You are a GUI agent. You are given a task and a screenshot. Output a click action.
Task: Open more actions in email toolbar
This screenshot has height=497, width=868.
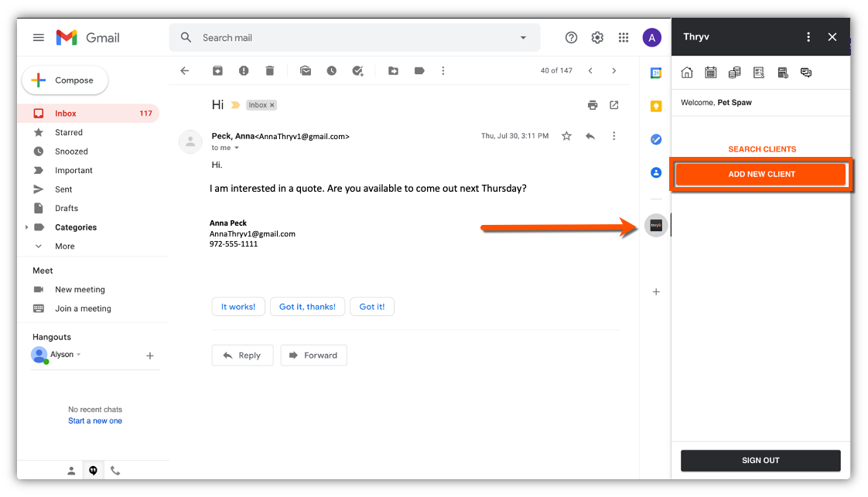[443, 71]
